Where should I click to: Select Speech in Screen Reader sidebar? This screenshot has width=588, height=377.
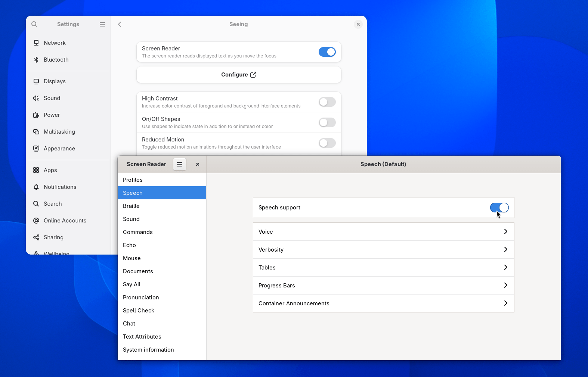[162, 193]
